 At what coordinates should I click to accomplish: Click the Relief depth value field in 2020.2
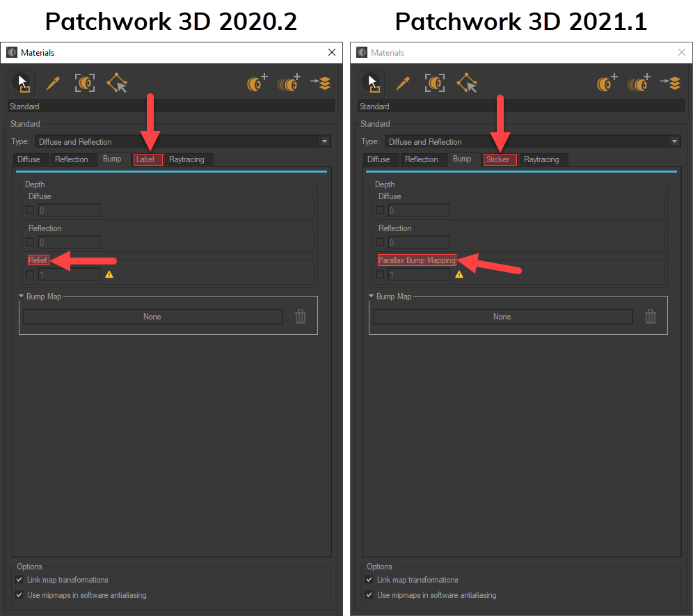(x=69, y=275)
